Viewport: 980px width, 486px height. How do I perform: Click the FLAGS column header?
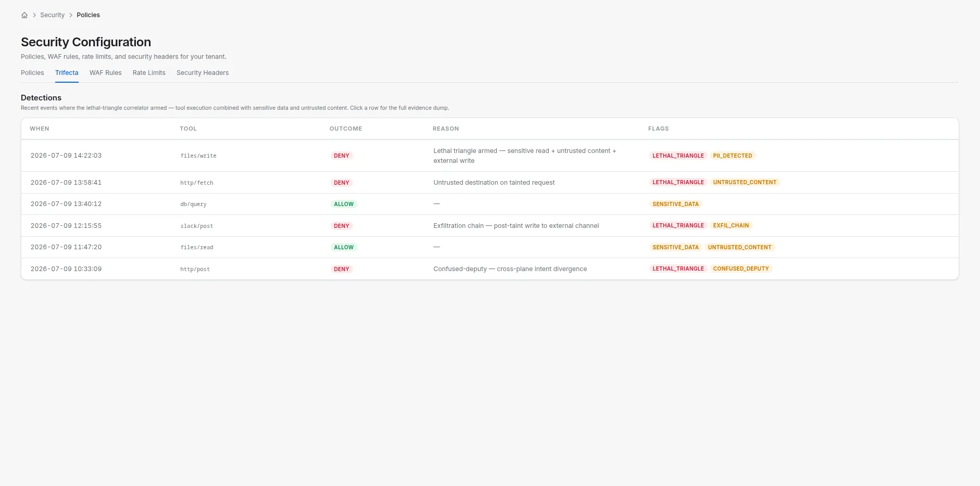point(658,129)
